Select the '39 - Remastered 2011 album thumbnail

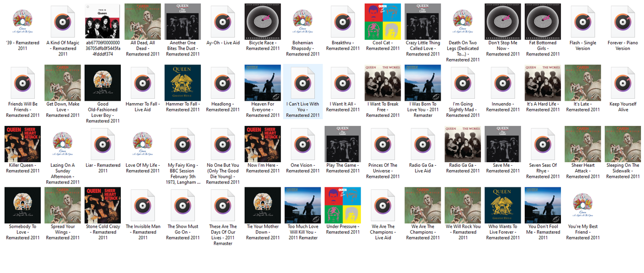(x=23, y=22)
